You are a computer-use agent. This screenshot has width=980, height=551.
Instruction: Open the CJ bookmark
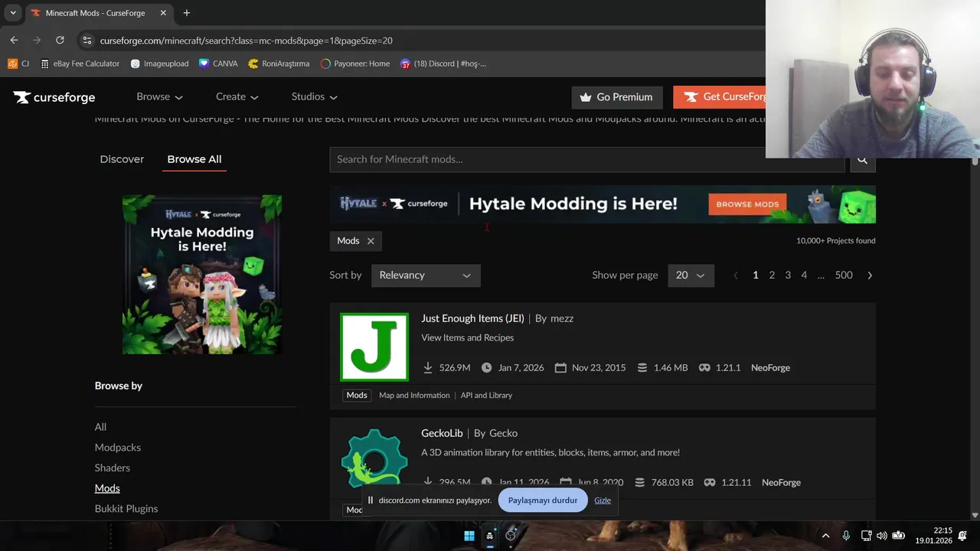click(18, 64)
